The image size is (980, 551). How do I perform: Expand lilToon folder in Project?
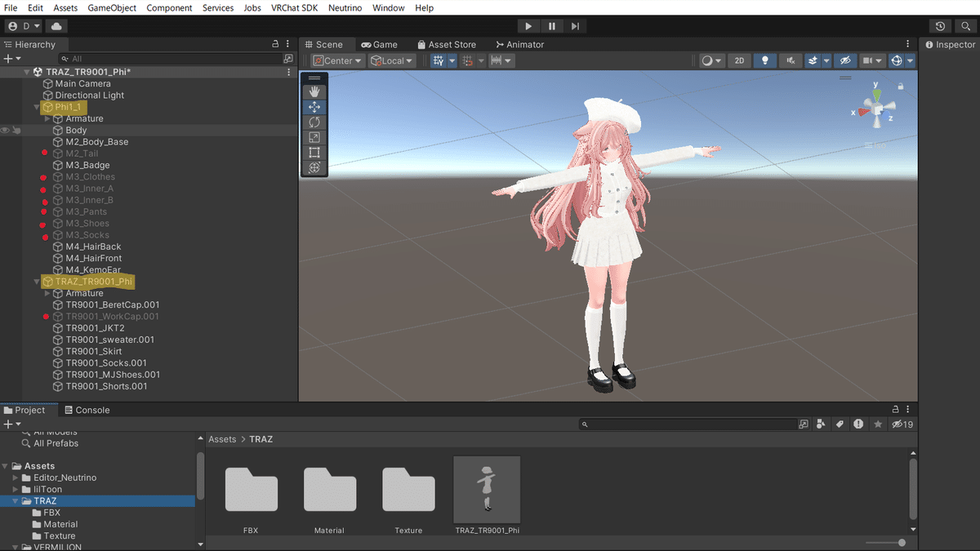tap(16, 489)
